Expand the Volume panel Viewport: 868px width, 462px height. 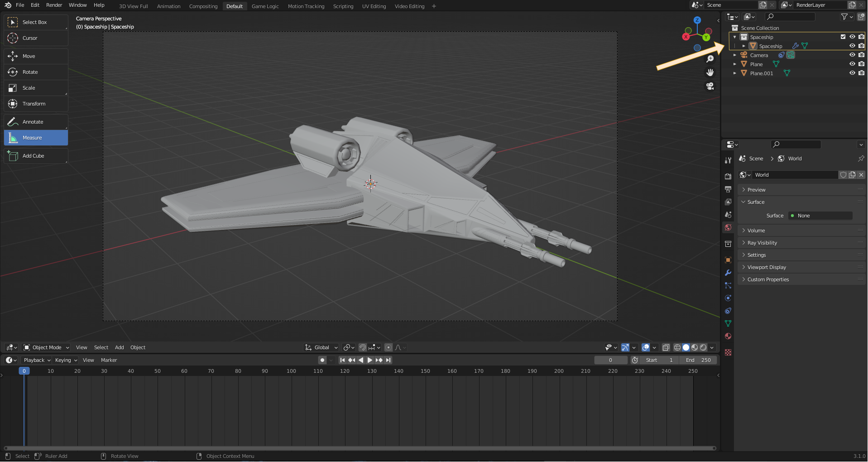click(756, 231)
